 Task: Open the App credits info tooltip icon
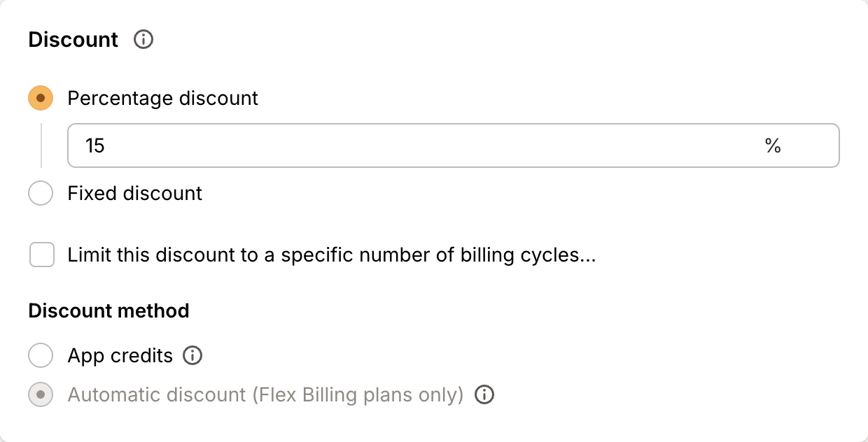tap(192, 355)
